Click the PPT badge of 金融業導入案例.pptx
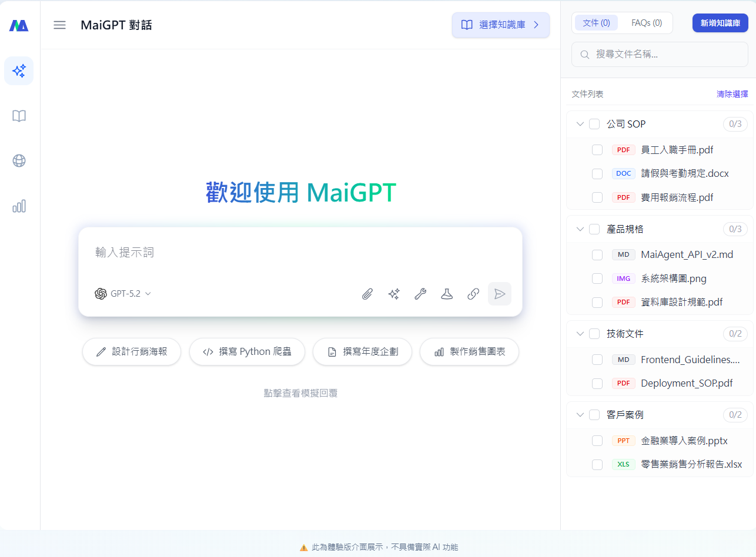This screenshot has width=756, height=557. coord(624,441)
